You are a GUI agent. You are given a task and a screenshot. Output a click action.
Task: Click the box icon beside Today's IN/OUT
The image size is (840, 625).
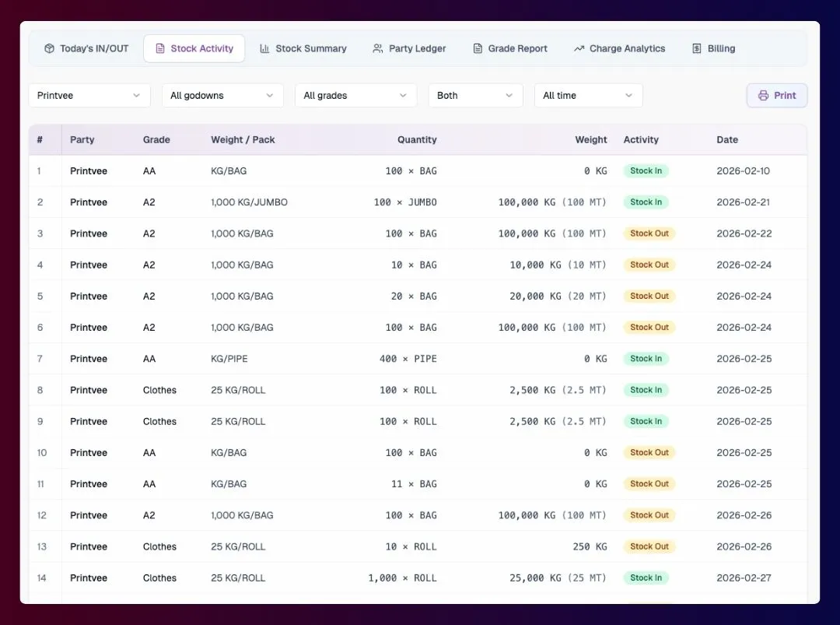49,48
